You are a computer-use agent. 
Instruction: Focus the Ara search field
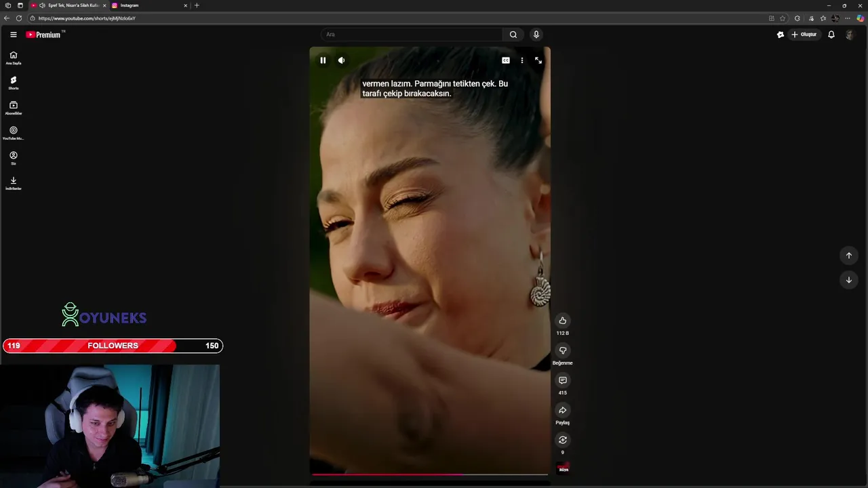(412, 35)
